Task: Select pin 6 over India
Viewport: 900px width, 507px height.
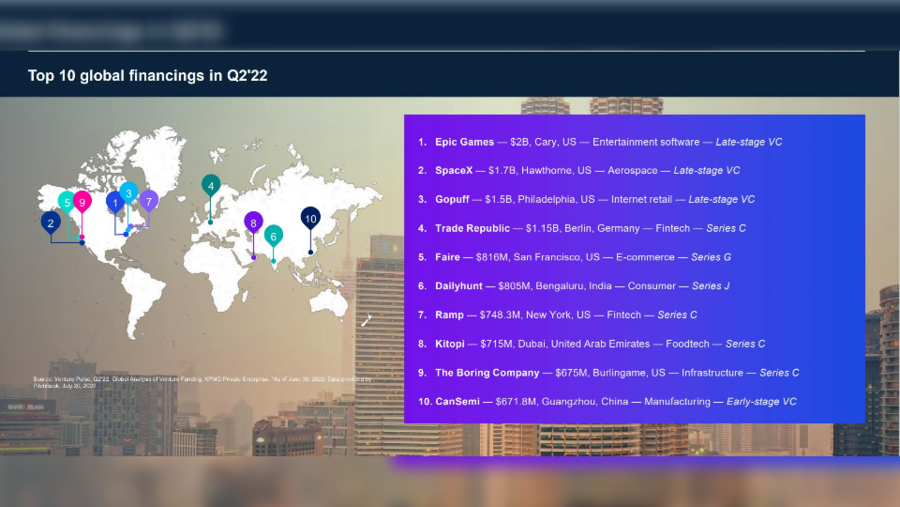Action: pyautogui.click(x=273, y=235)
